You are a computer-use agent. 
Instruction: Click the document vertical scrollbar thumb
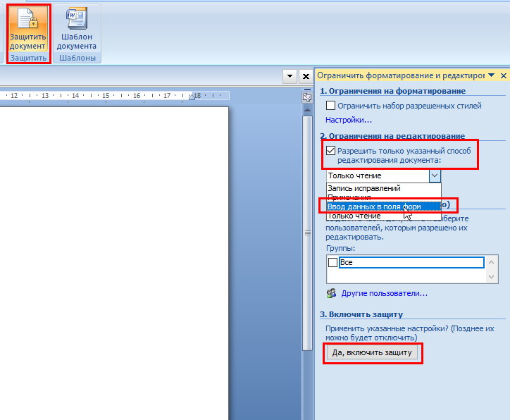[x=307, y=233]
